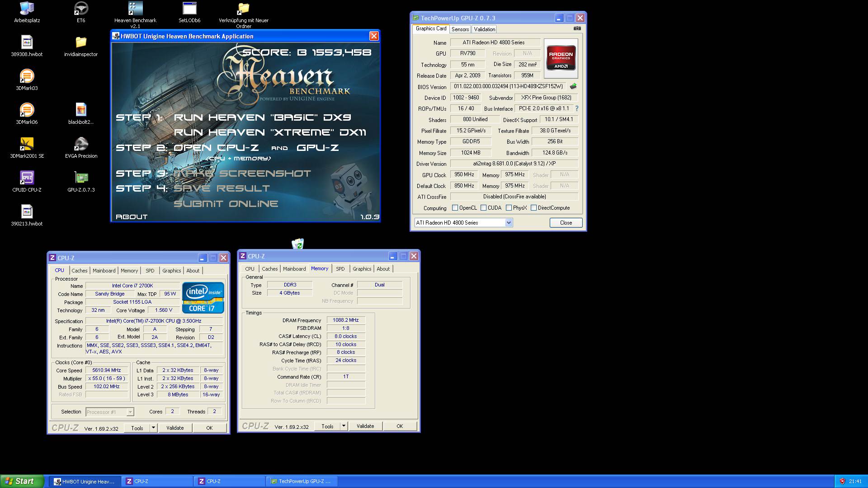This screenshot has height=488, width=868.
Task: Click the Intel Core i7 logo in CPU-Z
Action: (203, 298)
